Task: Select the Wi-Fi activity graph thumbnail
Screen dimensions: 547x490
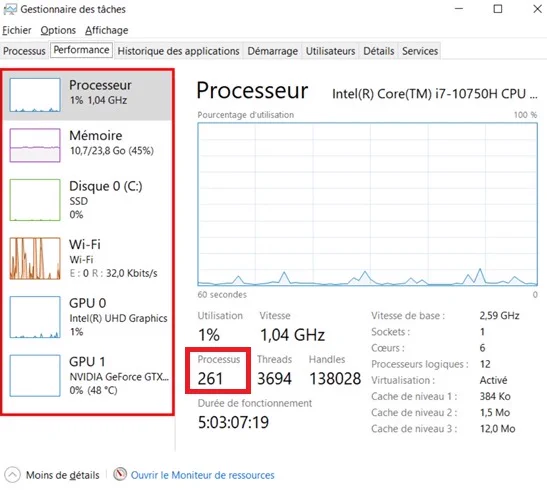Action: pyautogui.click(x=35, y=258)
